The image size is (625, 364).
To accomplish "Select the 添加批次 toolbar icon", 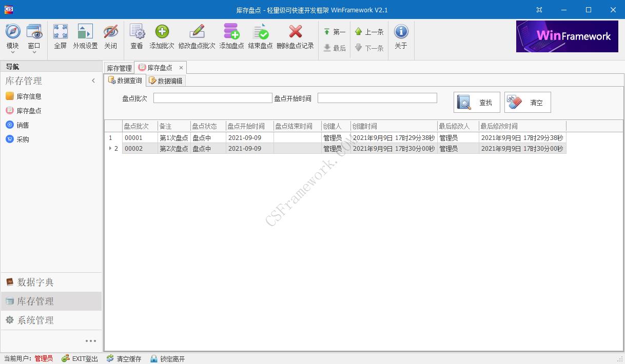I will (162, 36).
